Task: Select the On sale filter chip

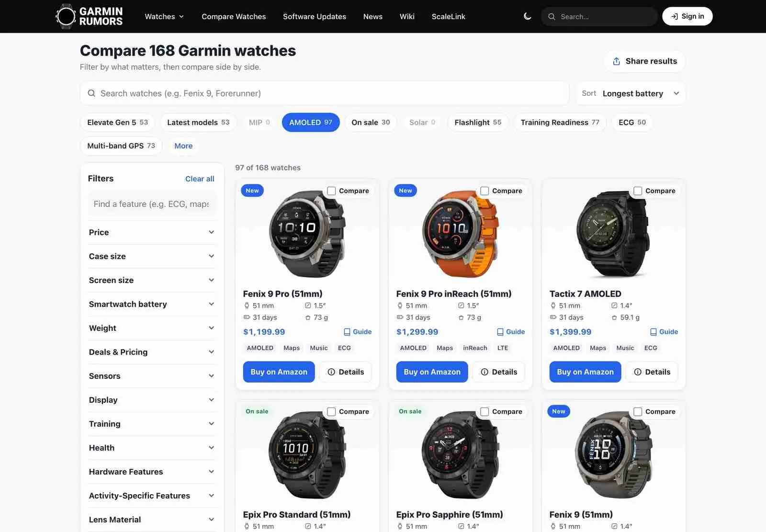Action: (371, 122)
